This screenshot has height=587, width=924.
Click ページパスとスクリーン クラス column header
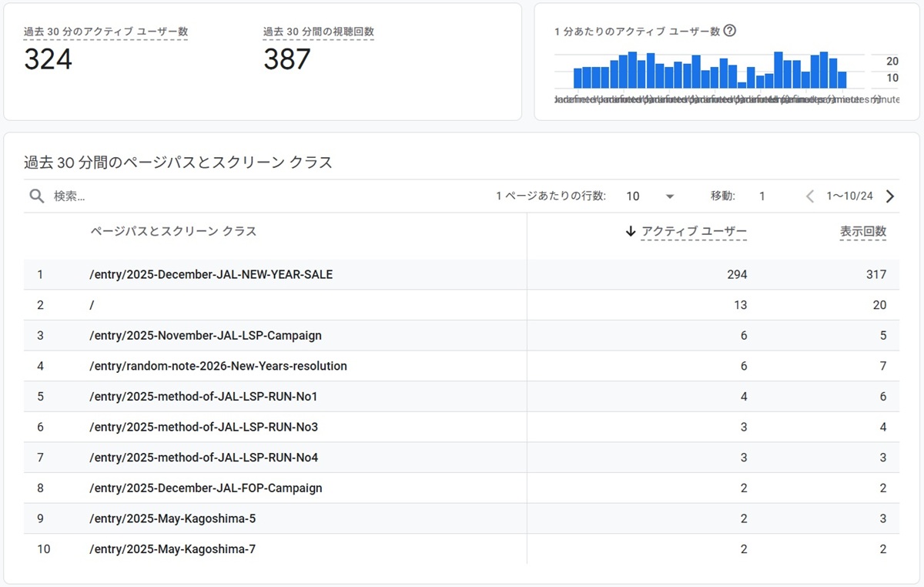[x=174, y=231]
